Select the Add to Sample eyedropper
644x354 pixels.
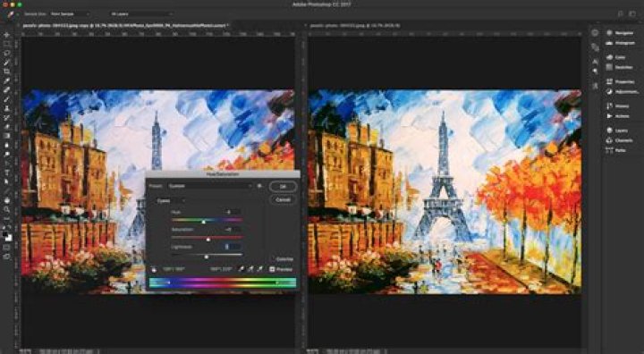pos(250,269)
